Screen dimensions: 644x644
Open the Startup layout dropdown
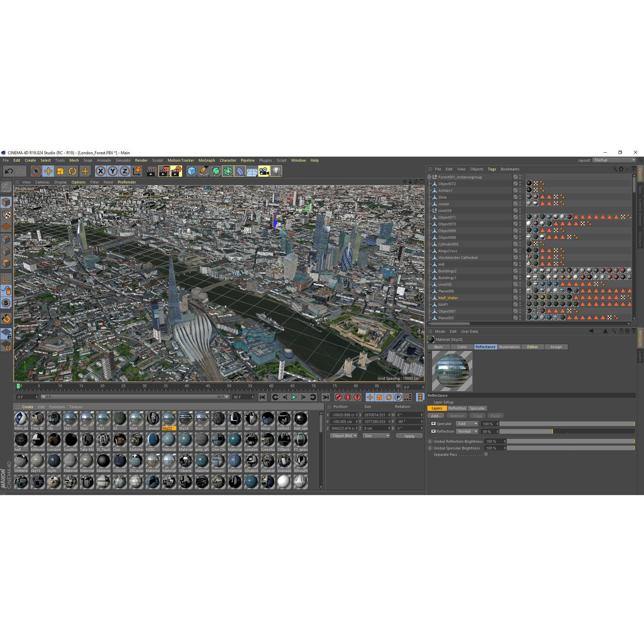pos(614,160)
